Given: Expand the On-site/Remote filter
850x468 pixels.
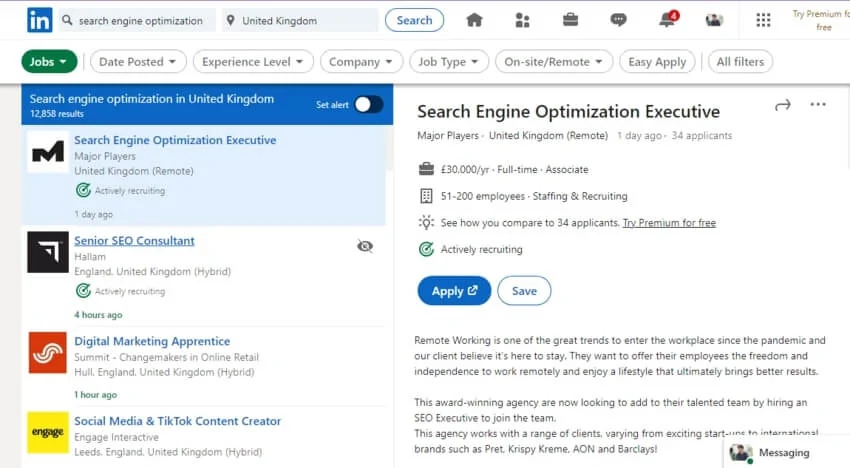Looking at the screenshot, I should (x=554, y=62).
